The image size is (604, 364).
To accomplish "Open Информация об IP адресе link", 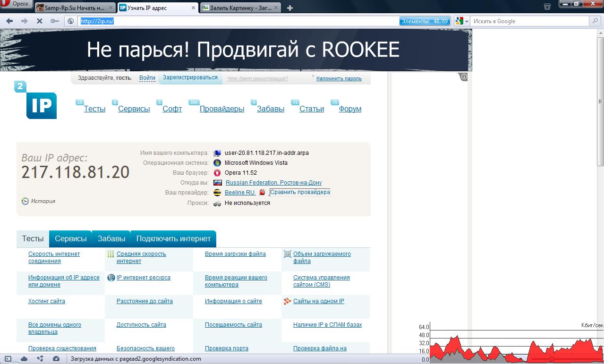I will click(64, 281).
